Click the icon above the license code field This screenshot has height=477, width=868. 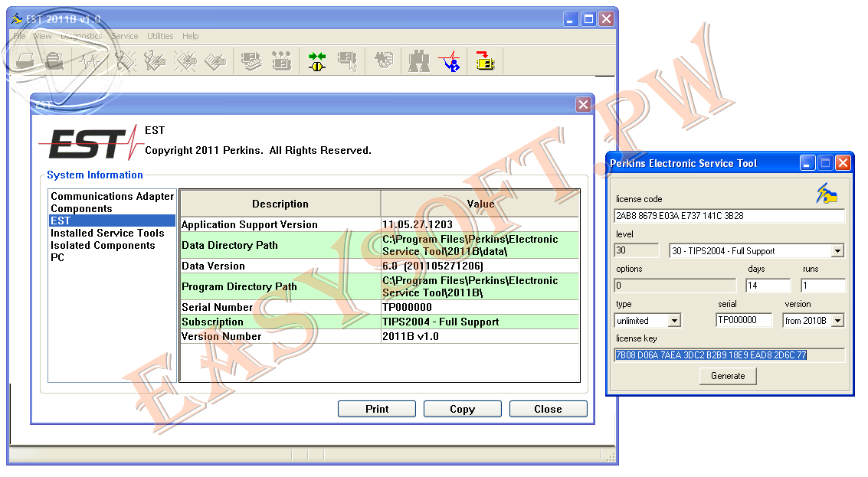point(827,193)
